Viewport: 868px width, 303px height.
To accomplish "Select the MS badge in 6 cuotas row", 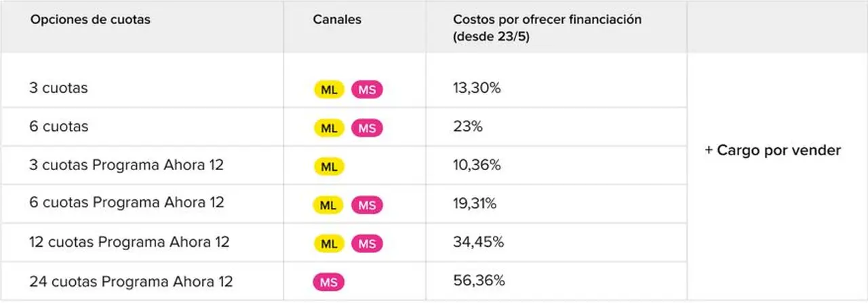I will [x=367, y=128].
